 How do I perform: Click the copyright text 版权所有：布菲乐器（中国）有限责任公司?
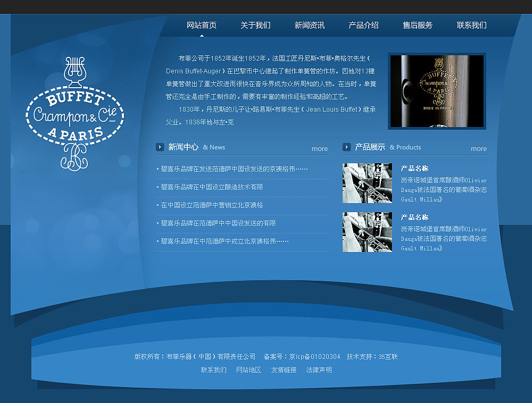point(195,357)
